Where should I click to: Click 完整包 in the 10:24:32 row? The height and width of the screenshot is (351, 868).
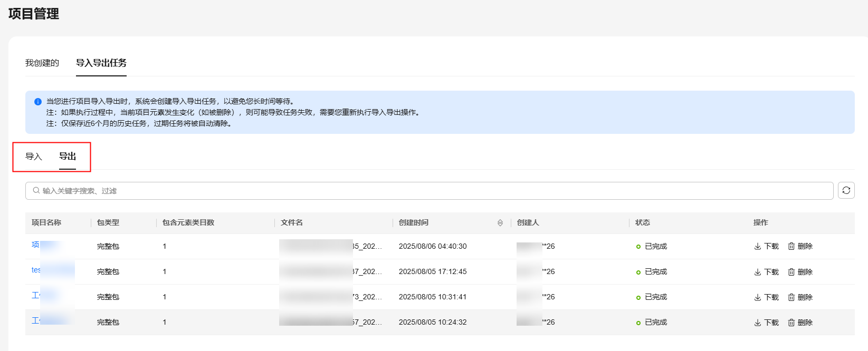click(x=108, y=322)
